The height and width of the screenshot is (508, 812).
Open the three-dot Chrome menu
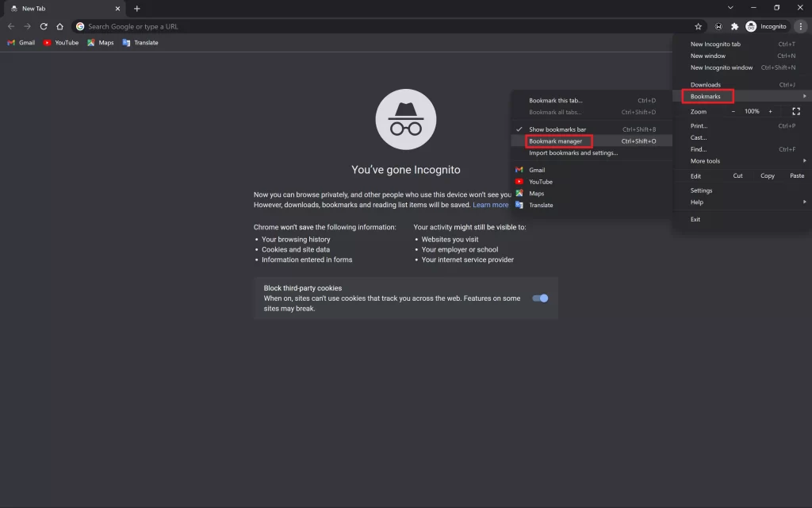(x=801, y=26)
